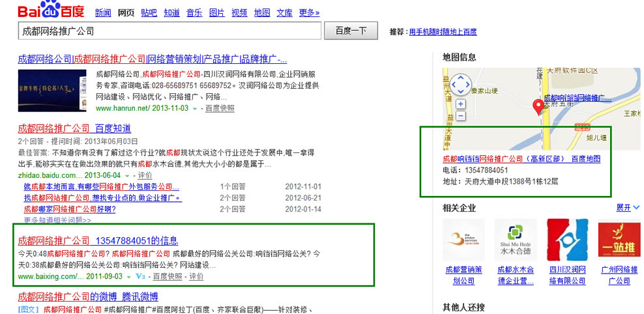Open the 水木合德 company logo

515,240
